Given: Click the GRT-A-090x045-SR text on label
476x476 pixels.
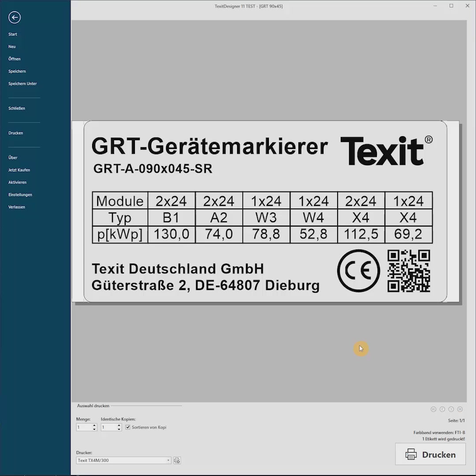Looking at the screenshot, I should pos(152,169).
